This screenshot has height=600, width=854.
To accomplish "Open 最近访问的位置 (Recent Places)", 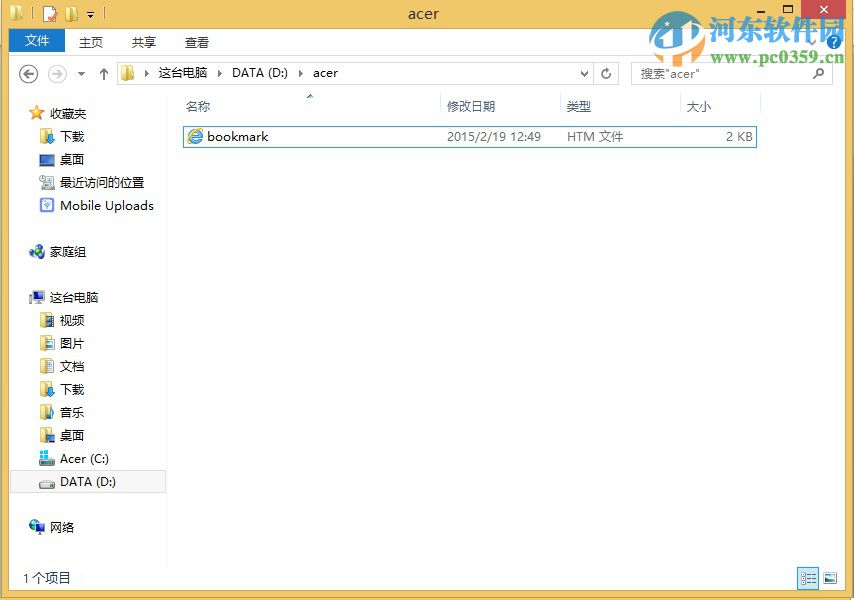I will (101, 182).
